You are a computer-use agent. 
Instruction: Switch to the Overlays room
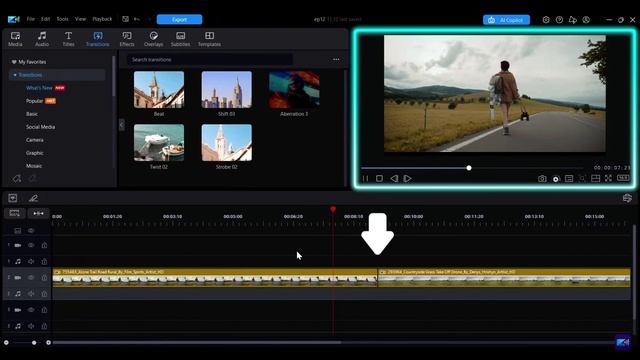(x=153, y=39)
